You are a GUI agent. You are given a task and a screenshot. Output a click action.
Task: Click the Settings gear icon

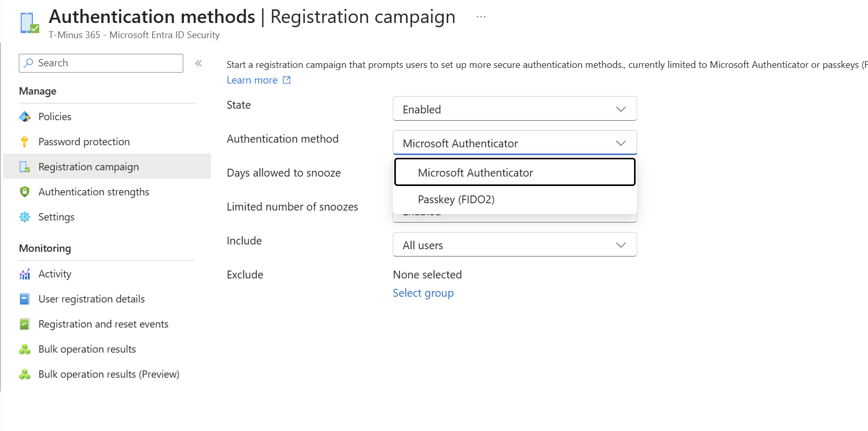click(x=25, y=217)
